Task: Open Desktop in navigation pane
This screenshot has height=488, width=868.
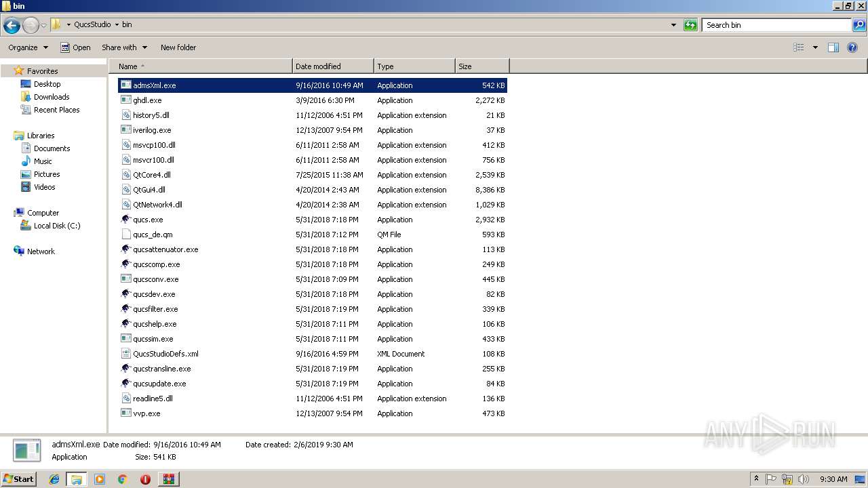Action: pos(47,84)
